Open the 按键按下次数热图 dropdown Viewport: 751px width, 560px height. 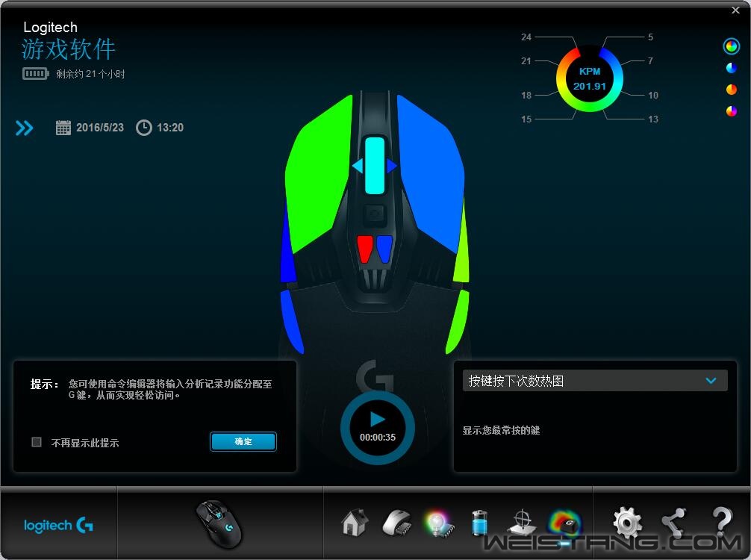coord(595,381)
